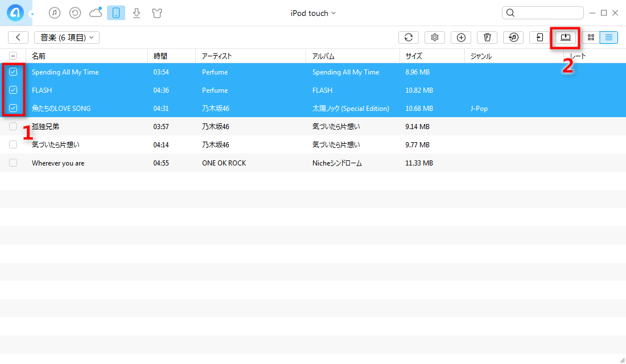Switch to grid thumbnail view
Screen dimensions: 626x364
click(x=591, y=38)
